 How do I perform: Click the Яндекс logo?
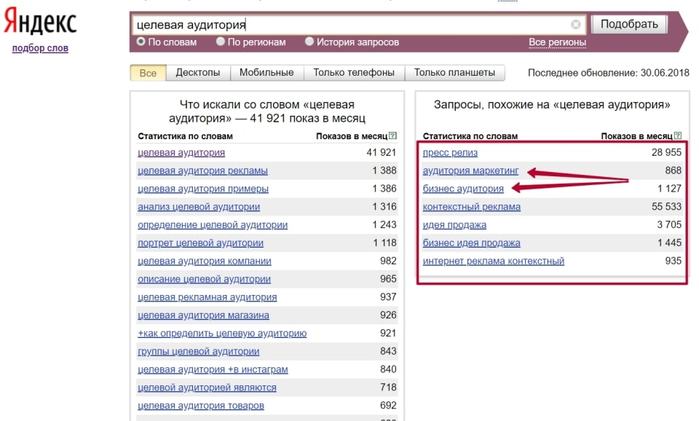pyautogui.click(x=40, y=21)
